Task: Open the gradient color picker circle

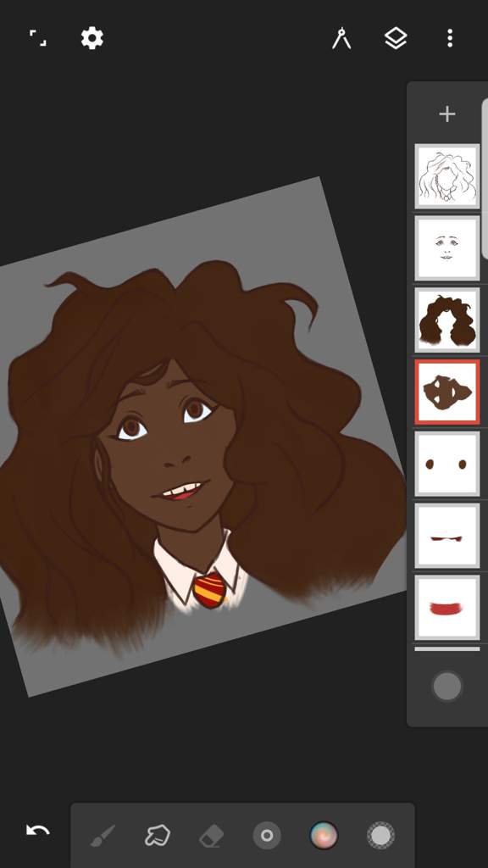Action: (x=324, y=835)
